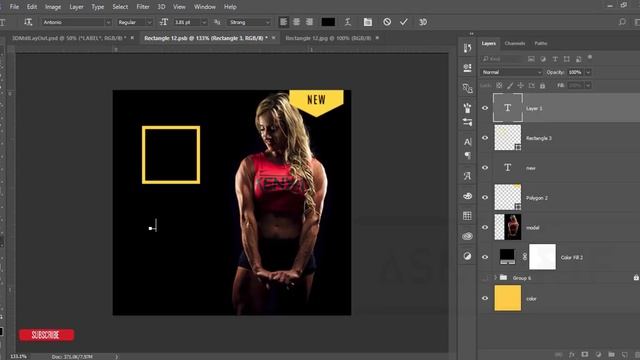
Task: Open the Creative Cloud Libraries panel icon
Action: pos(467,236)
